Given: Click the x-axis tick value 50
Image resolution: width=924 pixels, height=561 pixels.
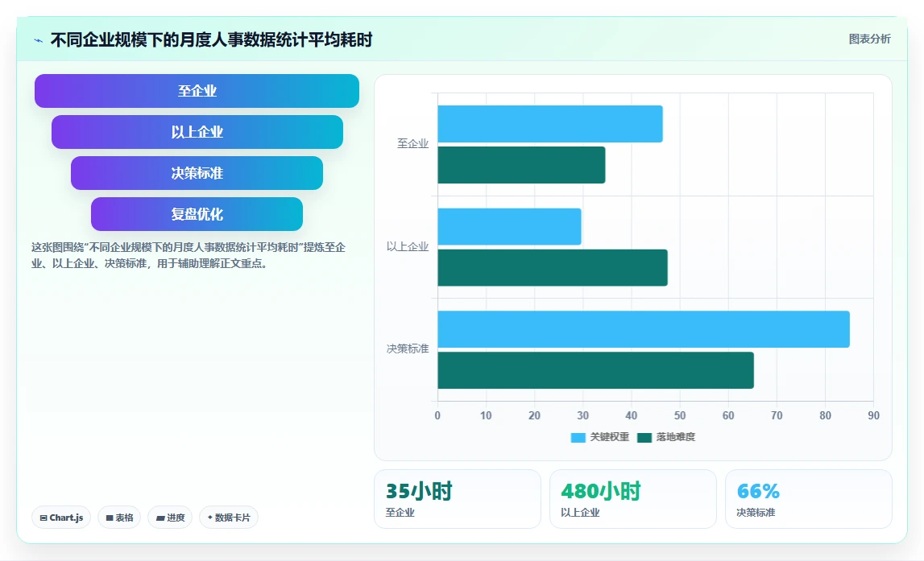Looking at the screenshot, I should [x=679, y=415].
